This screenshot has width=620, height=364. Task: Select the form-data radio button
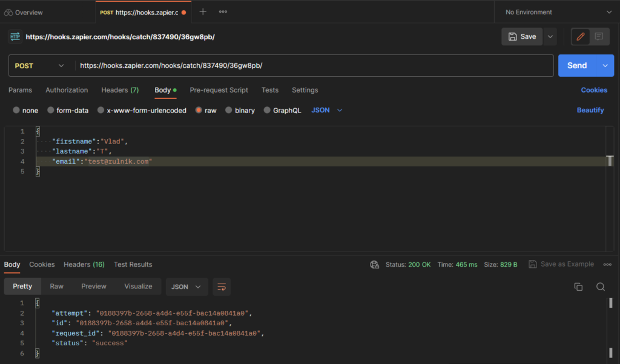(51, 111)
